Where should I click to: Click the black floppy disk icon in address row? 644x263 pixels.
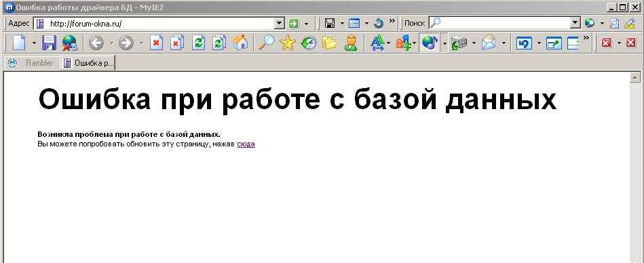330,24
